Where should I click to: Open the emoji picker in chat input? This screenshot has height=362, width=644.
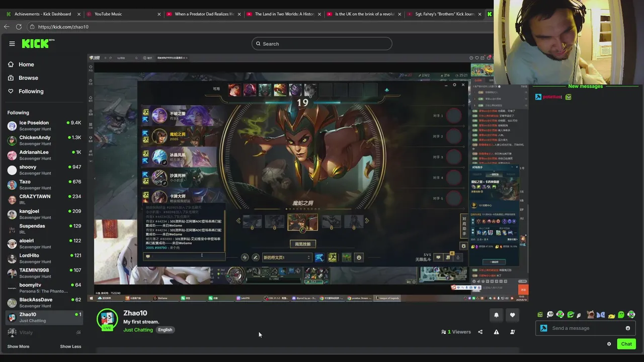coord(628,328)
